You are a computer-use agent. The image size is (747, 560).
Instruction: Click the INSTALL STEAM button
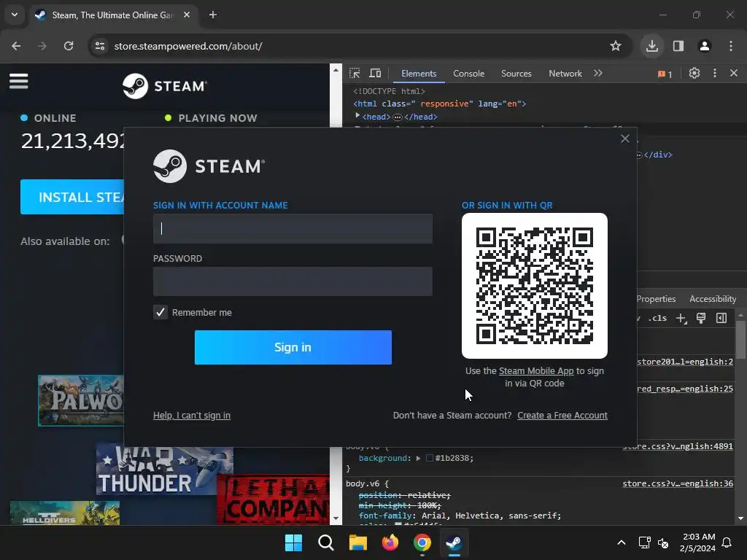72,197
